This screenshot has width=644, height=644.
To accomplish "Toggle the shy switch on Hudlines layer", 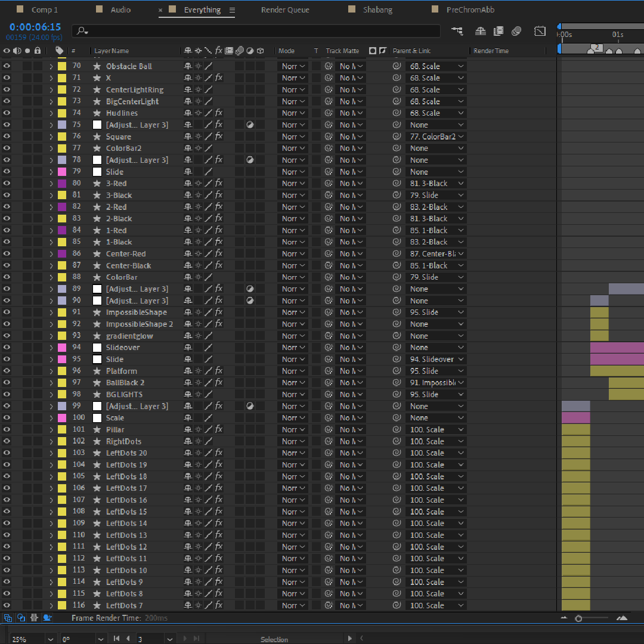I will coord(188,113).
